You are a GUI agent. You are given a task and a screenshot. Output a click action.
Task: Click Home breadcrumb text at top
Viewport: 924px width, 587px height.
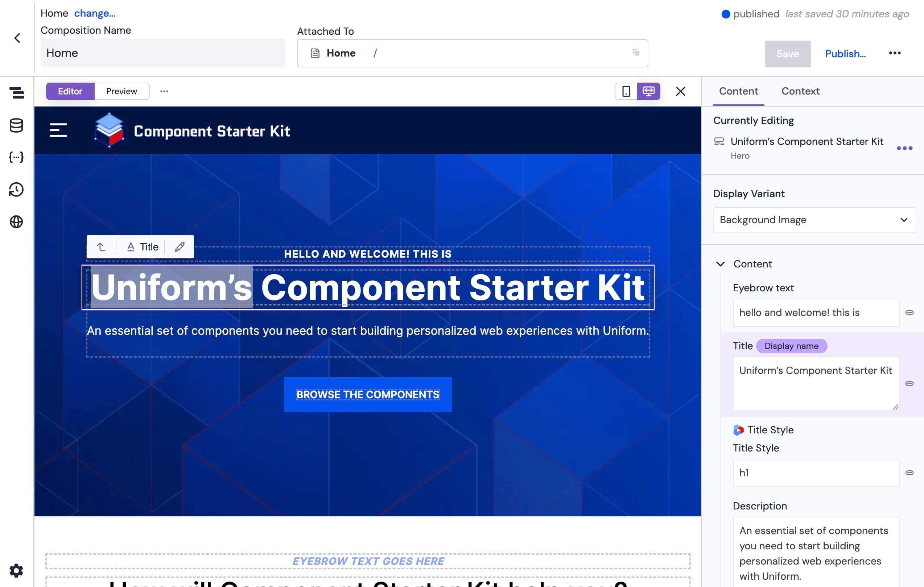tap(54, 13)
